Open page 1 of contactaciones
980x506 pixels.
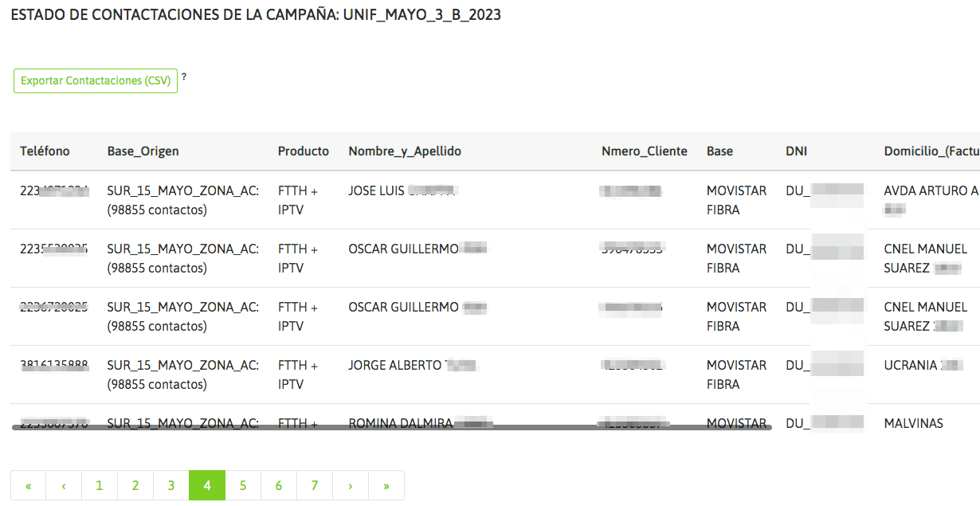click(100, 485)
